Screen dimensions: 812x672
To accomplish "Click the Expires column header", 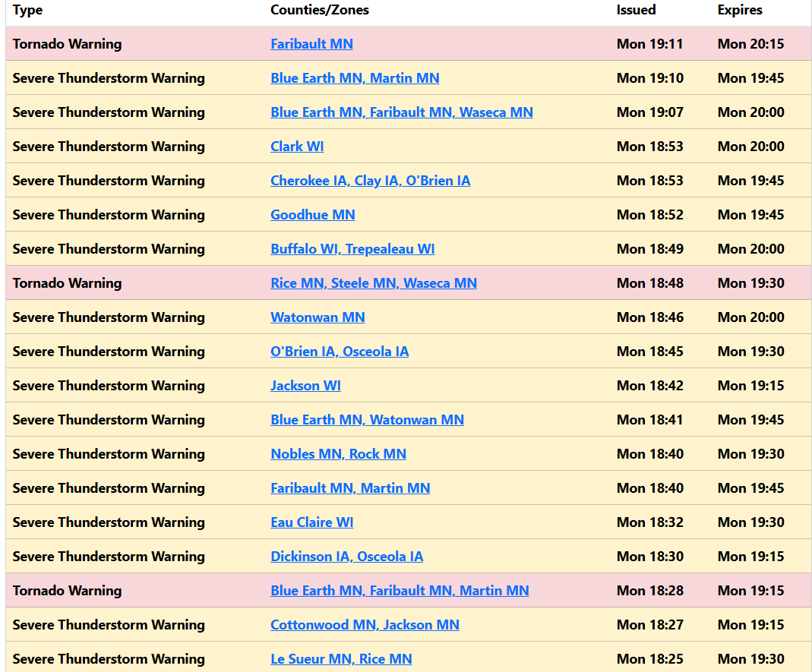I will [x=739, y=10].
